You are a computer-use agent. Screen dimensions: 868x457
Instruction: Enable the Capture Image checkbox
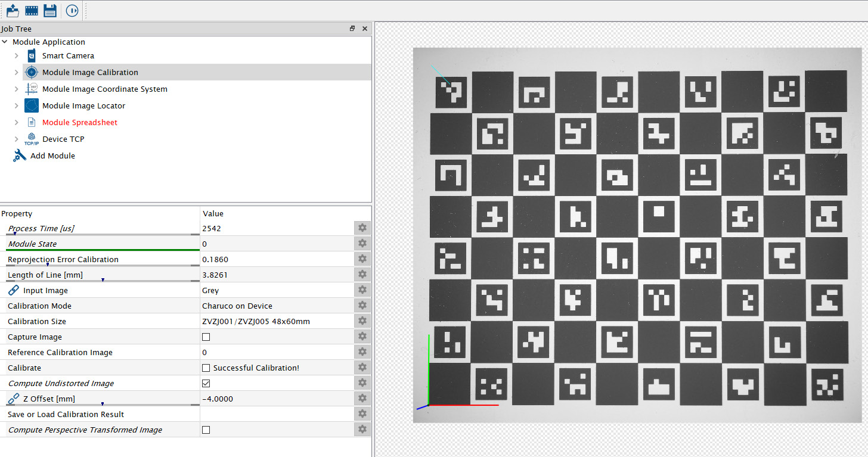coord(206,337)
